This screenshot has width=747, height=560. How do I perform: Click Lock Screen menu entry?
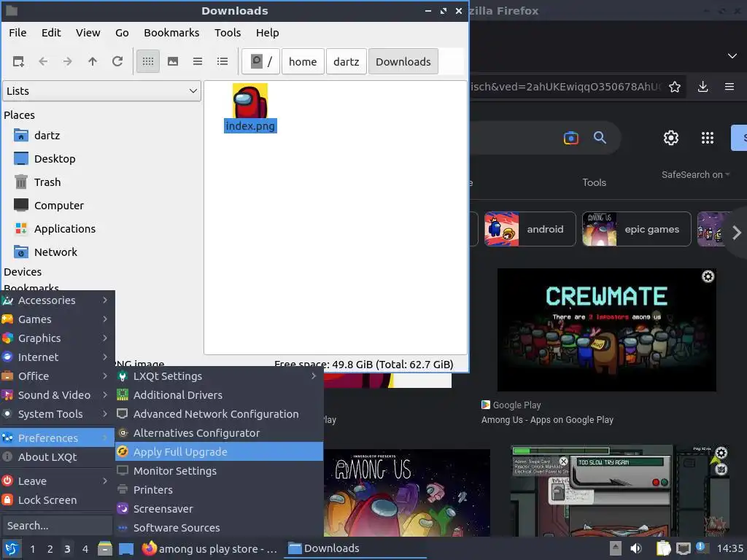[x=57, y=500]
